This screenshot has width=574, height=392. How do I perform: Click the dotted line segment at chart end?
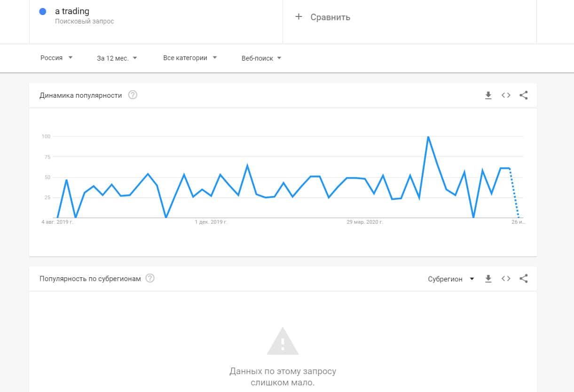tap(514, 193)
